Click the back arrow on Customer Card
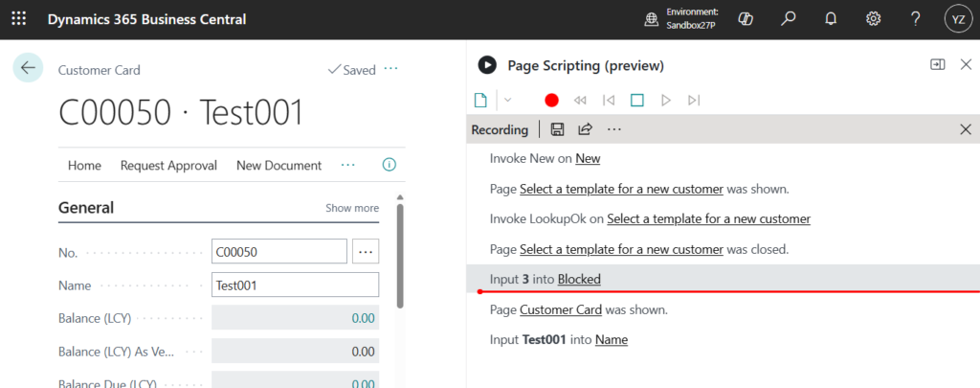The height and width of the screenshot is (388, 980). point(28,68)
